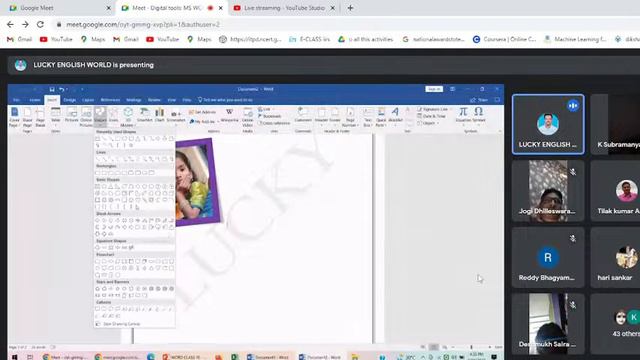The width and height of the screenshot is (640, 360).
Task: Click the Equation pi icon
Action: [x=463, y=115]
